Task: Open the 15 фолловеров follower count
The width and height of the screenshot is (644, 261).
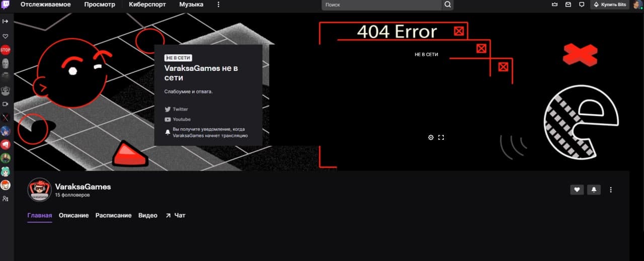Action: tap(72, 195)
